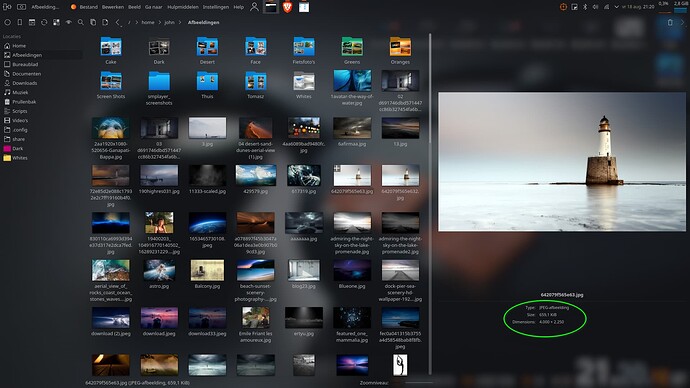Click the copy icon in the toolbar
This screenshot has width=690, height=388.
tap(93, 22)
